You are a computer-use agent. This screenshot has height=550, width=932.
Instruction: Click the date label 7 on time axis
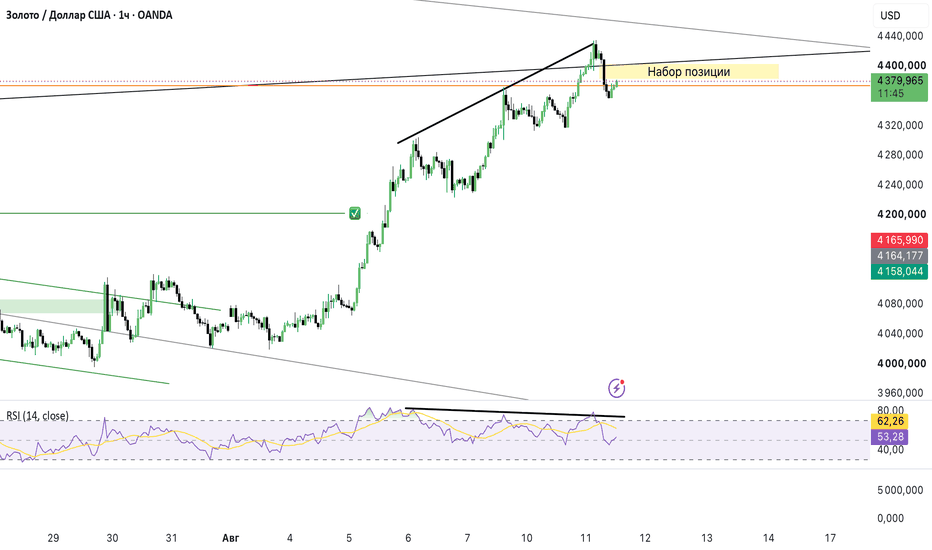467,538
